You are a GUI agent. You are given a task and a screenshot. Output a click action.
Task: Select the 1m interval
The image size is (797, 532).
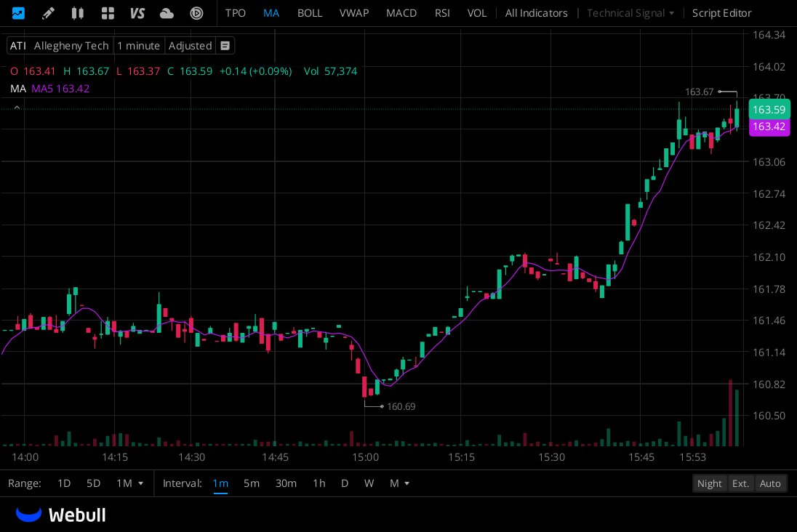click(x=220, y=483)
